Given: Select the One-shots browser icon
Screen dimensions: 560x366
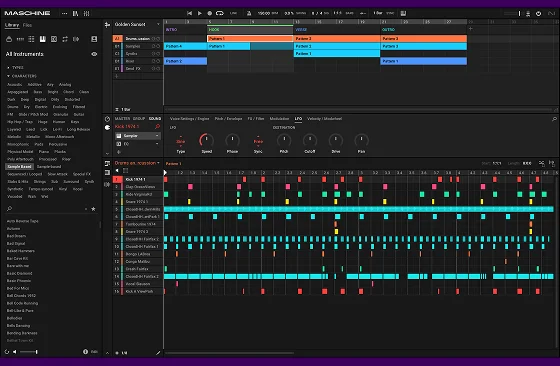Looking at the screenshot, I should click(76, 39).
